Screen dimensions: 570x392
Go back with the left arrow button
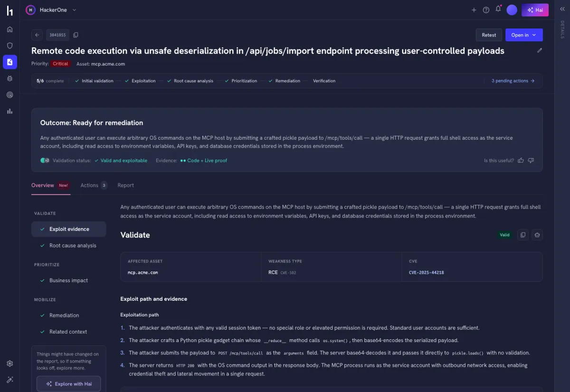37,35
